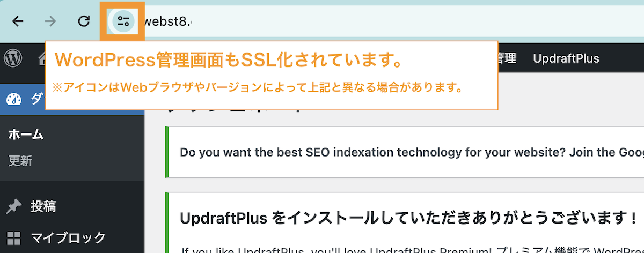Screen dimensions: 644x253
Task: Open the 投稿 menu
Action: pos(43,206)
